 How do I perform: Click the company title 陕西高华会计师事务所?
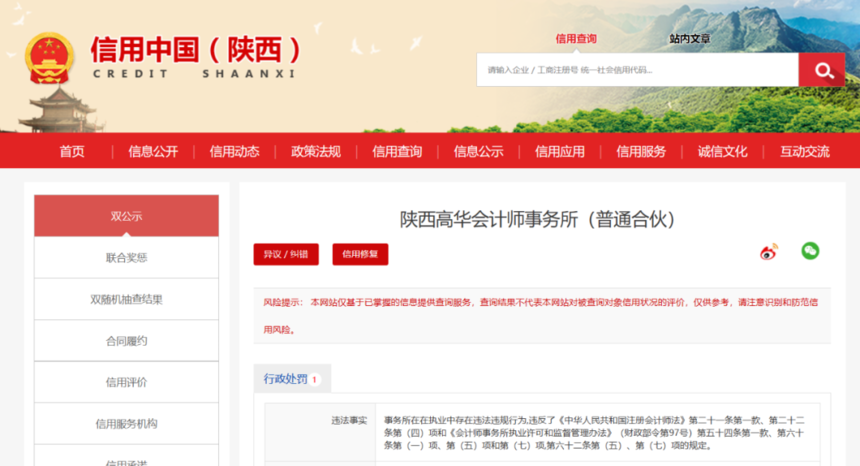[x=537, y=219]
